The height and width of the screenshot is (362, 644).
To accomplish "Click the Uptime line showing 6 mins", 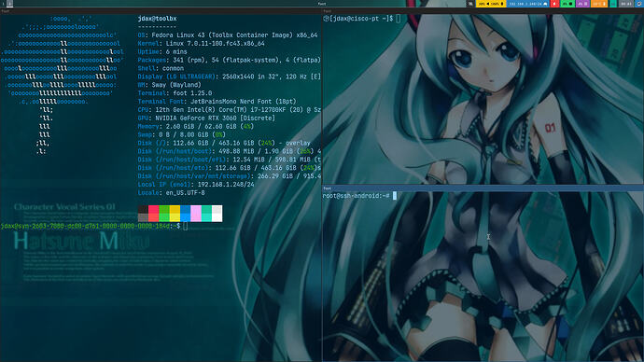I will pyautogui.click(x=162, y=51).
